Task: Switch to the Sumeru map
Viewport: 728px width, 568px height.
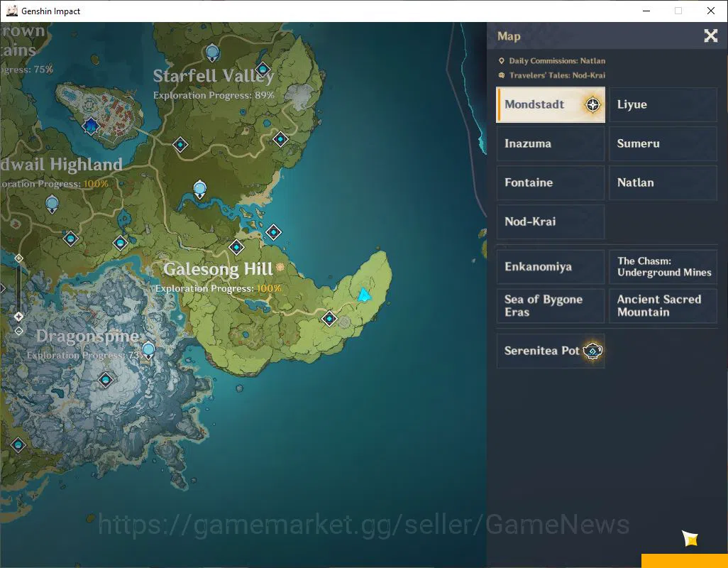Action: [663, 143]
